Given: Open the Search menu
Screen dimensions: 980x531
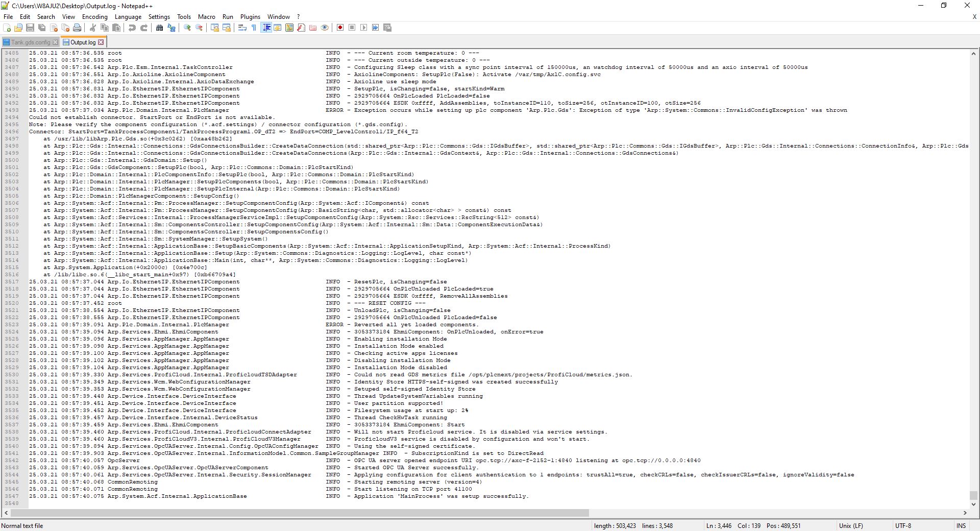Looking at the screenshot, I should click(x=46, y=17).
